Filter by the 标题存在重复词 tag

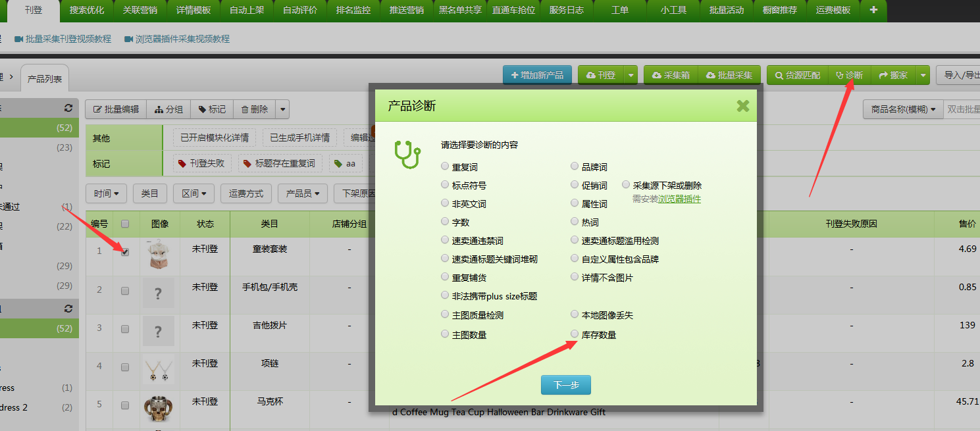pyautogui.click(x=280, y=163)
